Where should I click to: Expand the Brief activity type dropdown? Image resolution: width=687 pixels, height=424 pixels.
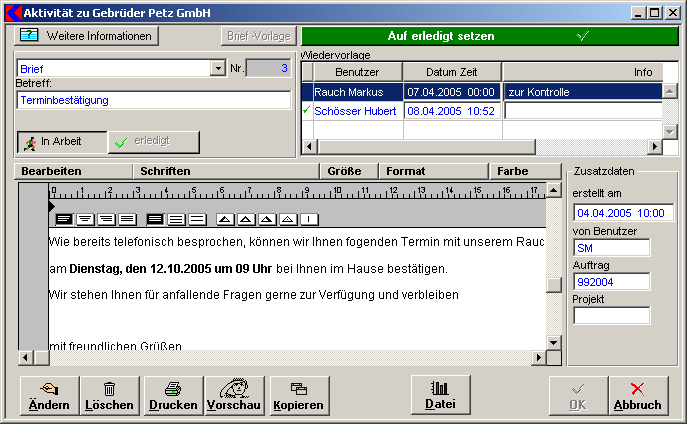[218, 68]
